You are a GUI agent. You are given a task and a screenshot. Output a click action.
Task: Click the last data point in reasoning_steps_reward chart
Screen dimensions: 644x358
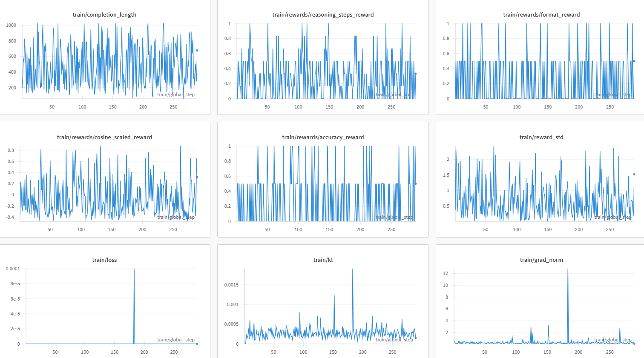416,74
